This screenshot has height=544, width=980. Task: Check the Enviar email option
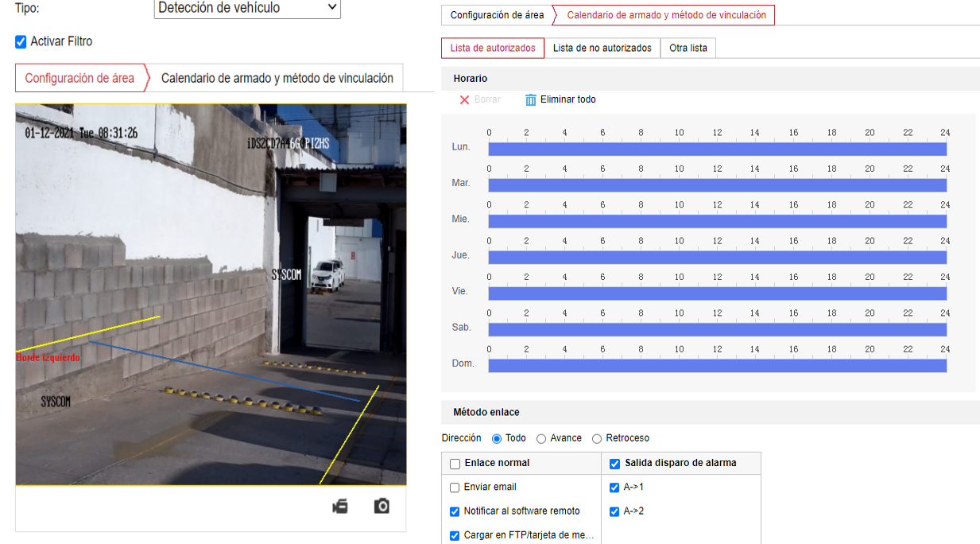pos(455,488)
